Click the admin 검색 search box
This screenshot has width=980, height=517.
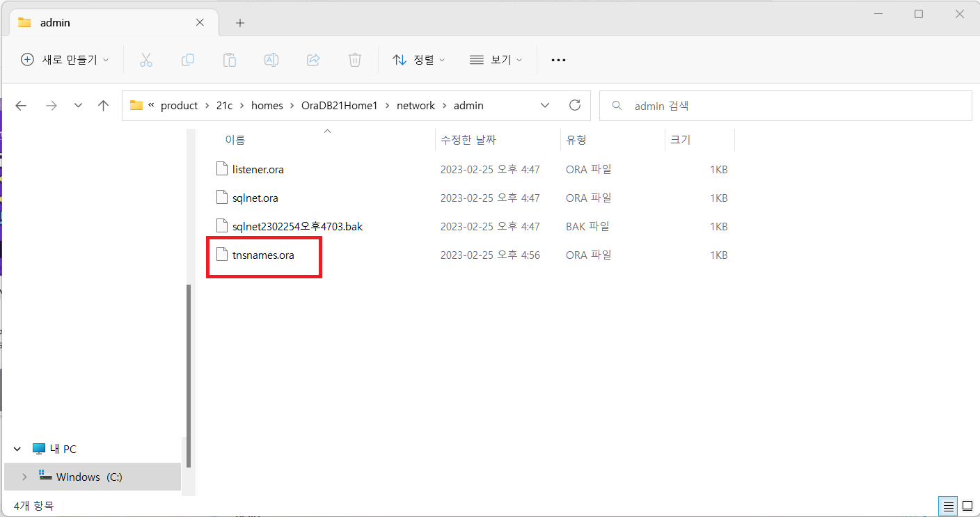[x=785, y=106]
